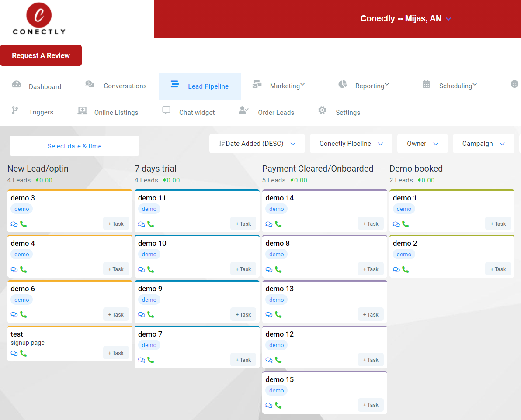This screenshot has height=420, width=521.
Task: Open chat icon on demo 10 card
Action: click(x=142, y=270)
